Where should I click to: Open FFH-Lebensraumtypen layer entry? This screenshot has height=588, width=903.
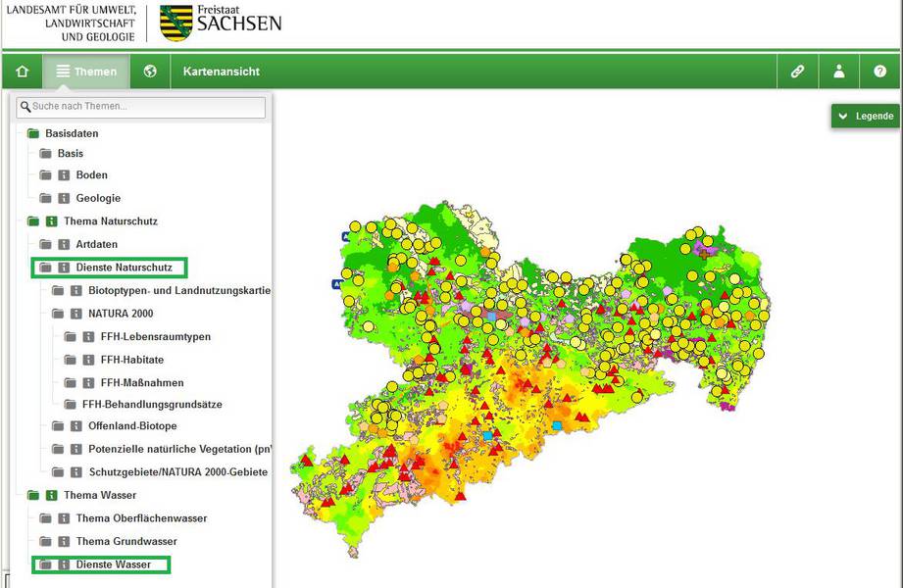point(155,337)
